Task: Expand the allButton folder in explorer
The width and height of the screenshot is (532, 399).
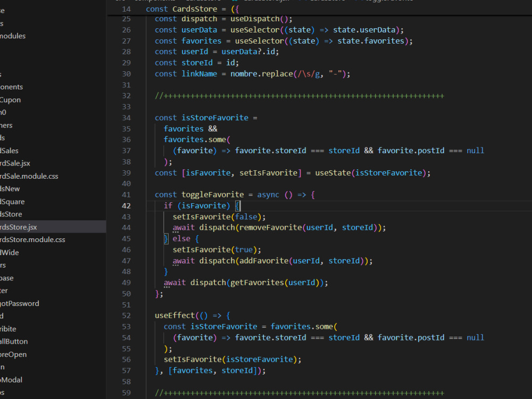Action: (14, 342)
